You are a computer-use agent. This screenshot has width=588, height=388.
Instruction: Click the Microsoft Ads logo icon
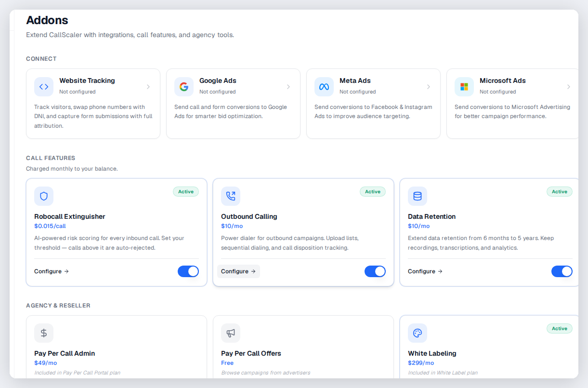point(464,87)
